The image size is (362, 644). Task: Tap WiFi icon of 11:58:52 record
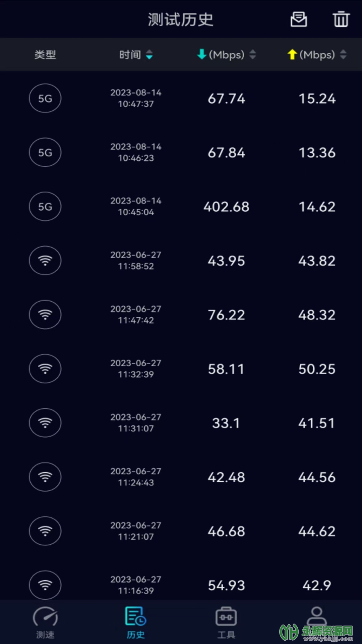click(45, 261)
